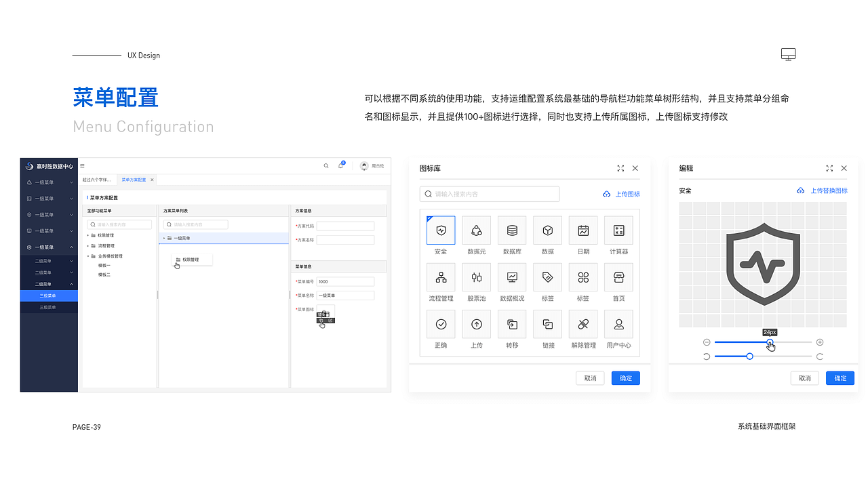Choose the 数据元 icon in library
This screenshot has width=868, height=488.
click(477, 230)
